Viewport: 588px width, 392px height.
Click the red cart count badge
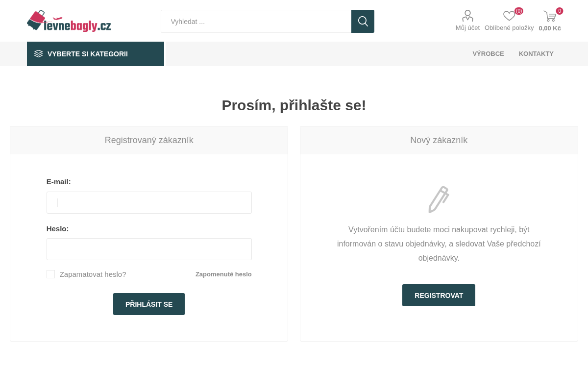(x=560, y=11)
